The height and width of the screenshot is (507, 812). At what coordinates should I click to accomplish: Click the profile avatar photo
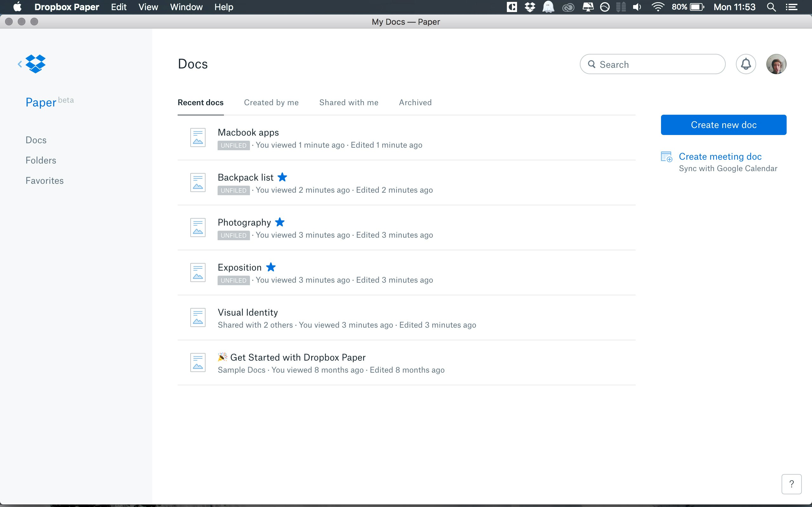point(776,64)
